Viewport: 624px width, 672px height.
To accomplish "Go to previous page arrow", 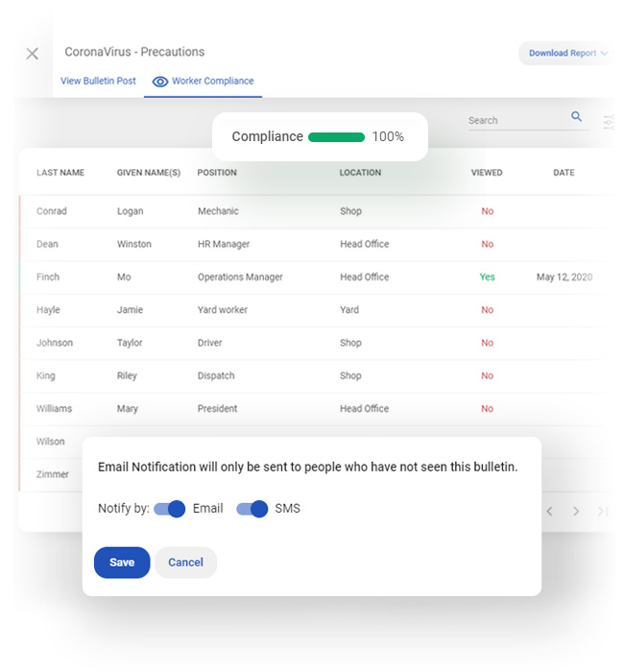I will pyautogui.click(x=549, y=511).
